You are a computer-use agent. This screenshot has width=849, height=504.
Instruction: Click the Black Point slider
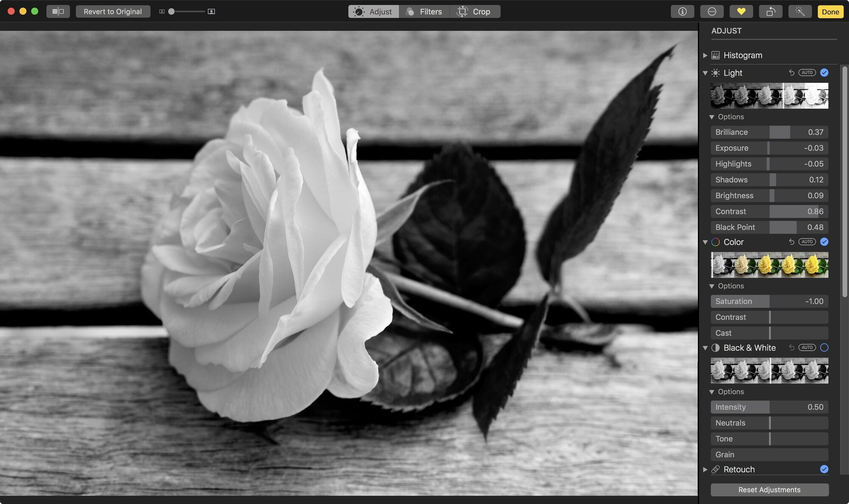pos(769,227)
